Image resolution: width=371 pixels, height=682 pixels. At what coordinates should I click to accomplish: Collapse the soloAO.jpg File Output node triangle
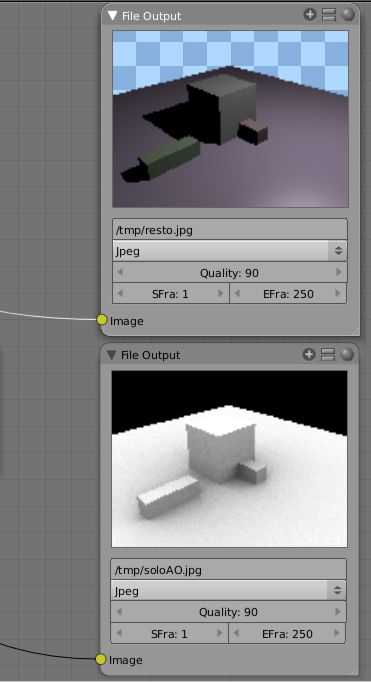pos(112,355)
